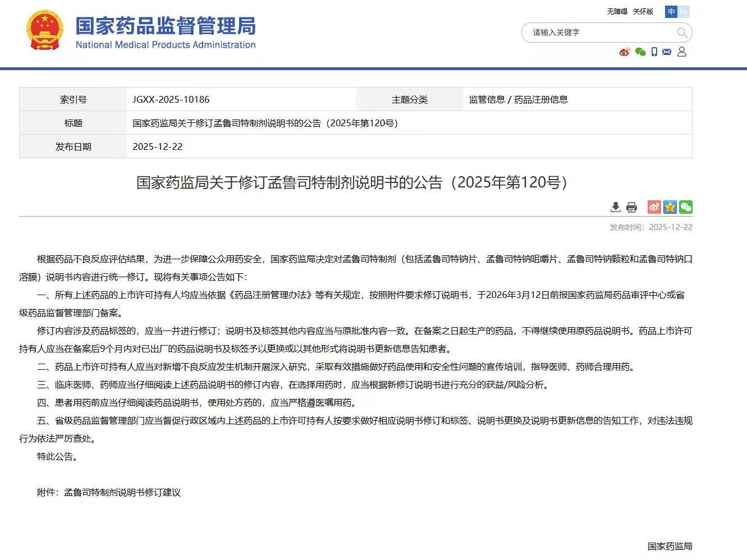Open the user account icon
This screenshot has width=747, height=560.
pyautogui.click(x=682, y=52)
